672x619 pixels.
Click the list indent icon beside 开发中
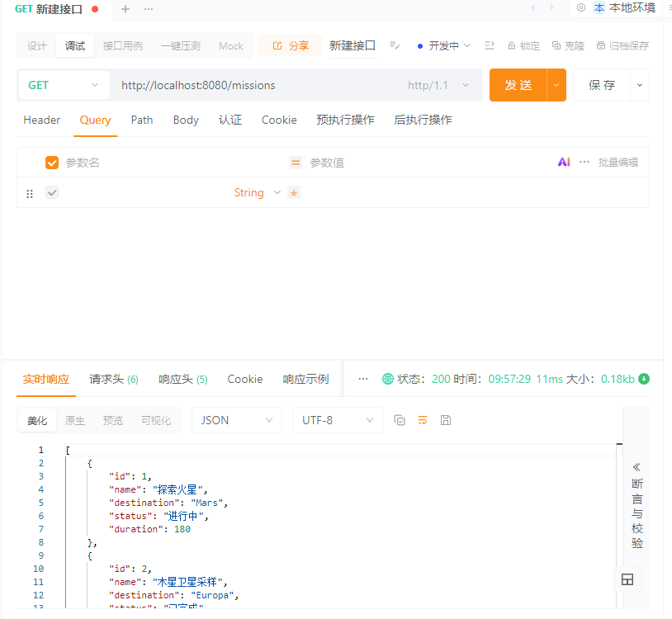coord(490,45)
